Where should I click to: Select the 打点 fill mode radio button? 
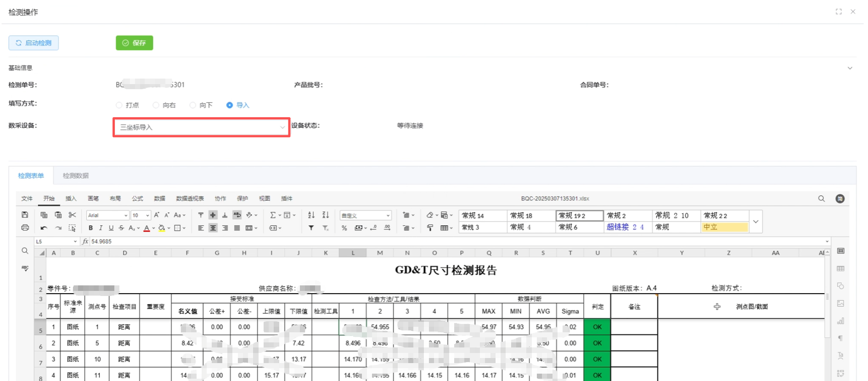[119, 105]
